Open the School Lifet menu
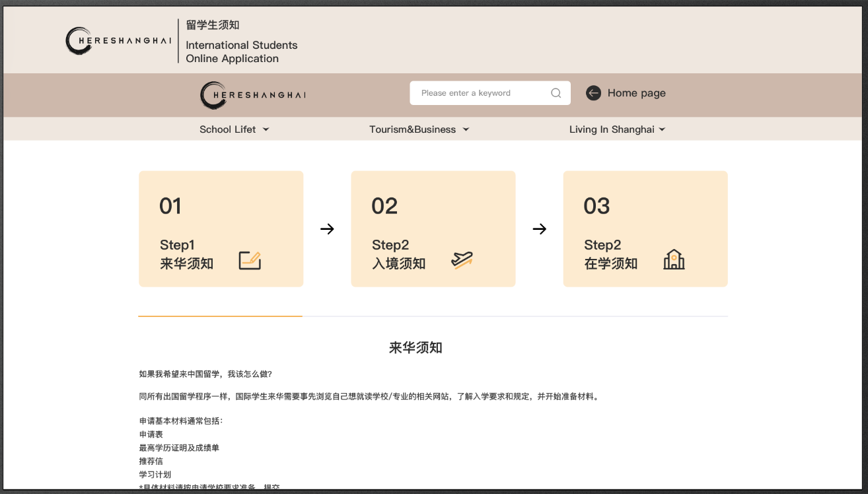Viewport: 868px width, 494px height. click(228, 129)
